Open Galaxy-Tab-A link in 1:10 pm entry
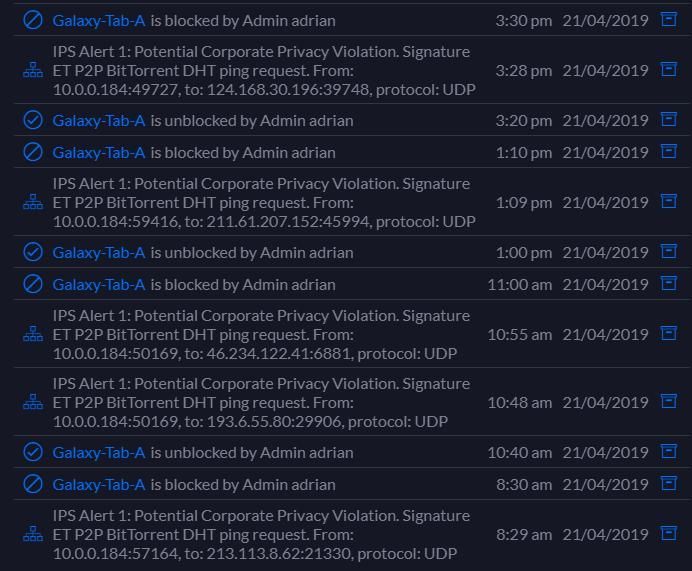This screenshot has height=571, width=692. coord(99,152)
